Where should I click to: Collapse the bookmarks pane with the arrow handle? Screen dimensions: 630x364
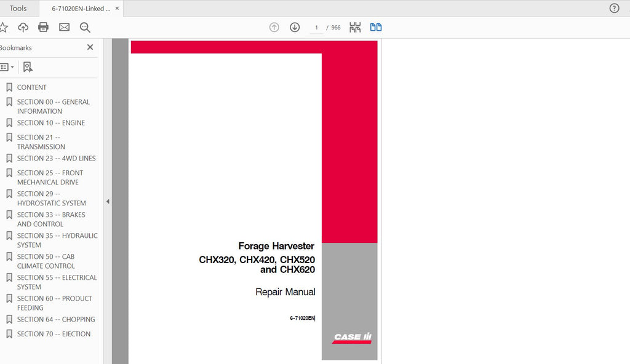click(108, 202)
